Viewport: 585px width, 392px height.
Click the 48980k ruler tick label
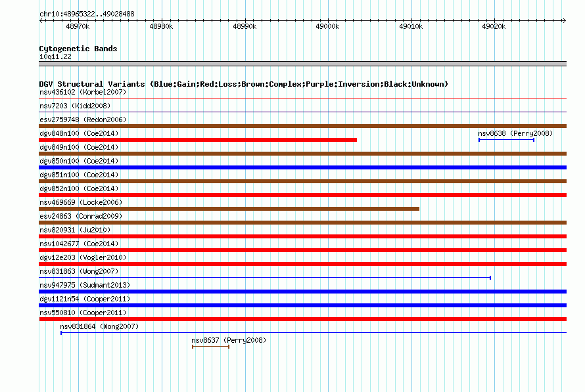pos(161,26)
